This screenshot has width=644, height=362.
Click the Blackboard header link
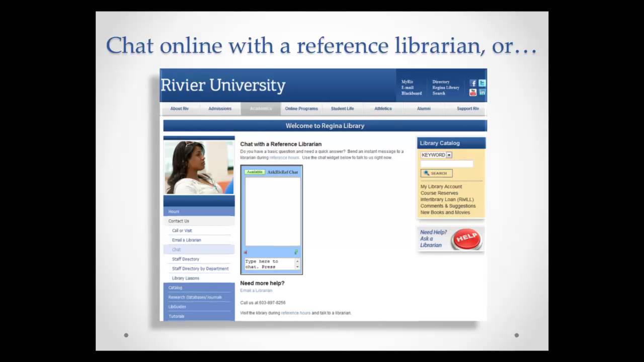412,94
